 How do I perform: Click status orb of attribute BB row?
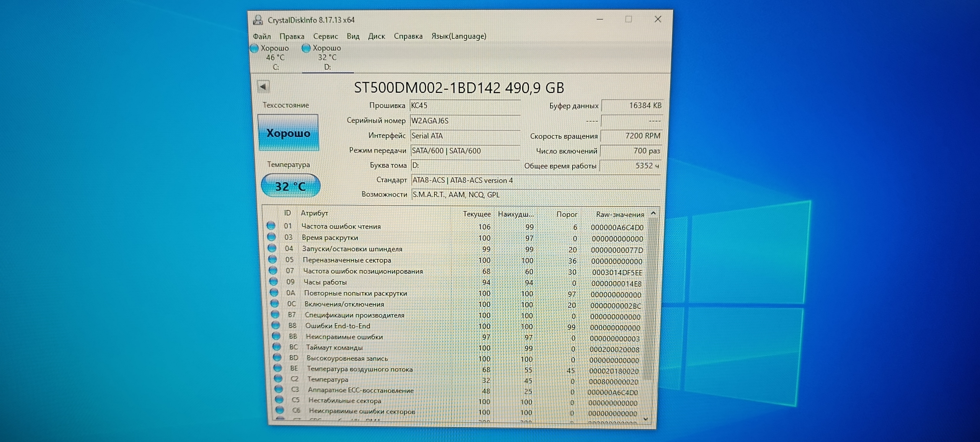276,336
